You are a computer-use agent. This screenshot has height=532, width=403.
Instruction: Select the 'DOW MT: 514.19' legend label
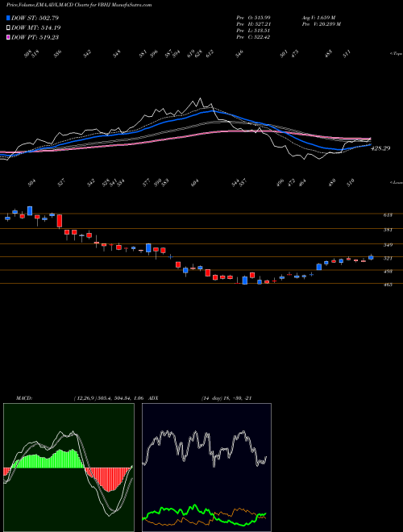[x=36, y=28]
